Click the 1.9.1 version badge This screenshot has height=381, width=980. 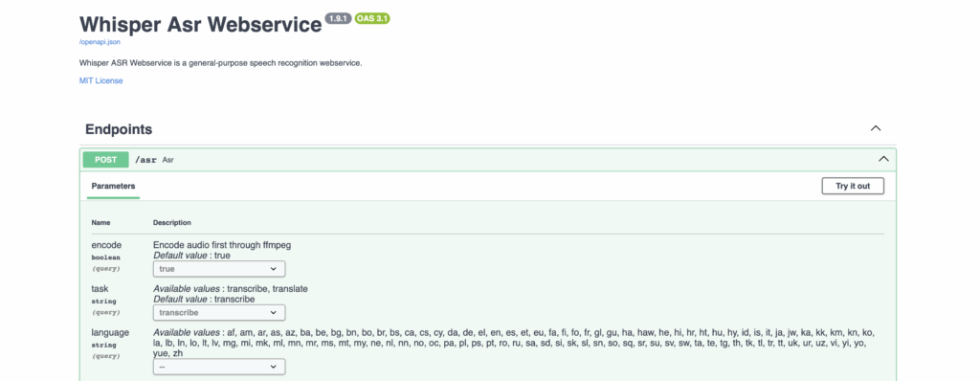(x=338, y=18)
